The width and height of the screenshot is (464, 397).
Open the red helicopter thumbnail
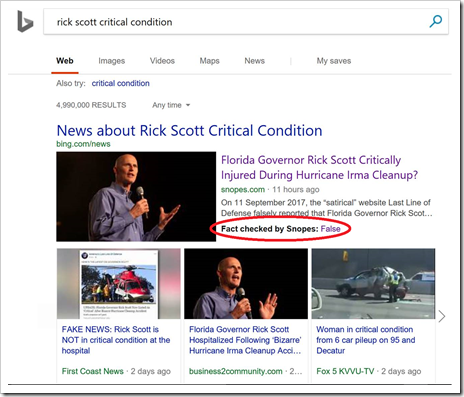coord(119,284)
